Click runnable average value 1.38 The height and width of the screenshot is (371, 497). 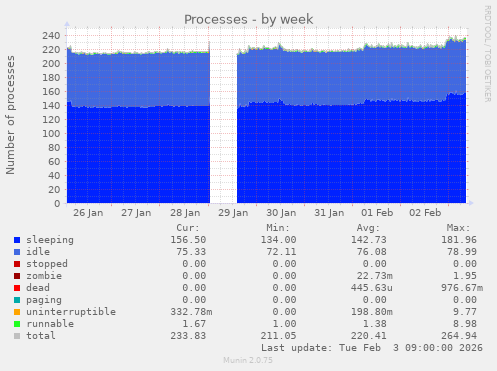[375, 324]
